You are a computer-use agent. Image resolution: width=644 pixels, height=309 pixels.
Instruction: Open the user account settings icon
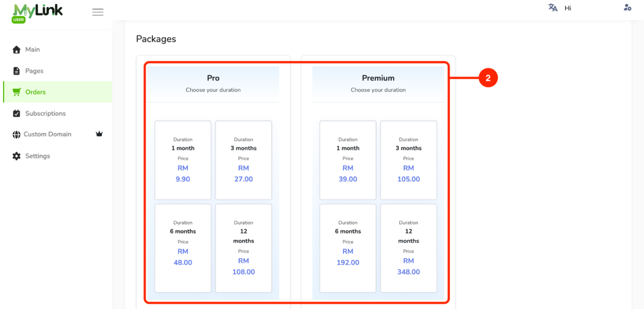(x=627, y=7)
